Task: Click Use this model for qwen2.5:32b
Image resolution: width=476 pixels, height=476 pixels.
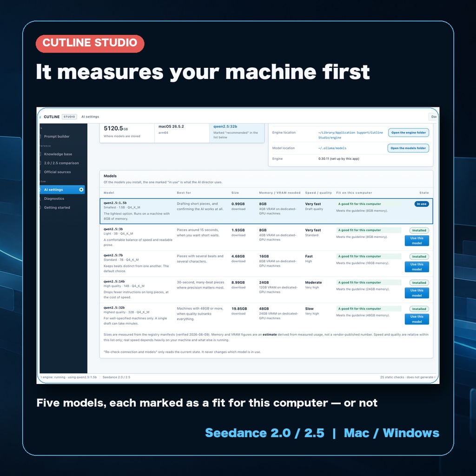Action: click(x=416, y=319)
